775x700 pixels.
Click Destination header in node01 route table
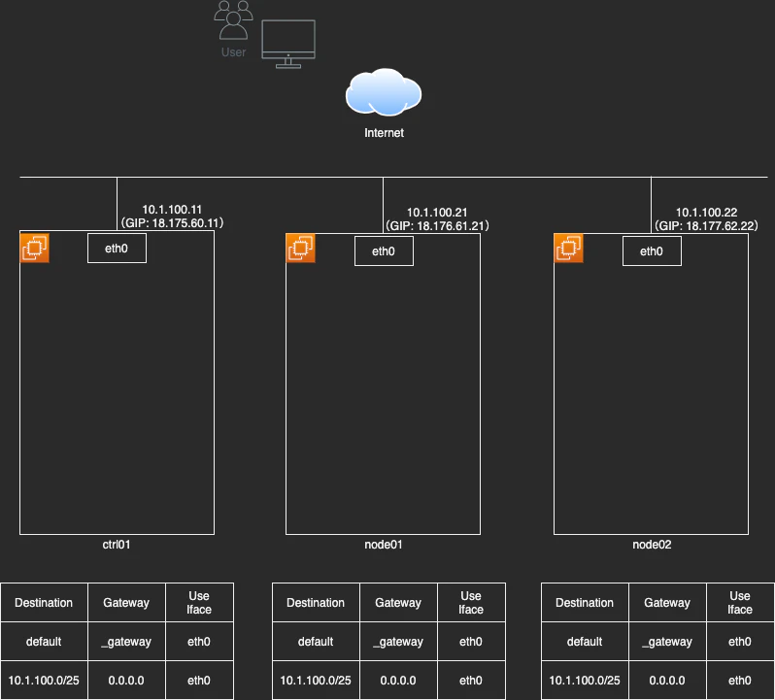[x=316, y=603]
